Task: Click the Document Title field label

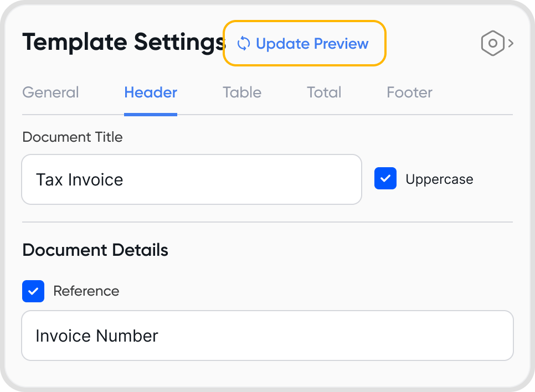Action: 73,137
